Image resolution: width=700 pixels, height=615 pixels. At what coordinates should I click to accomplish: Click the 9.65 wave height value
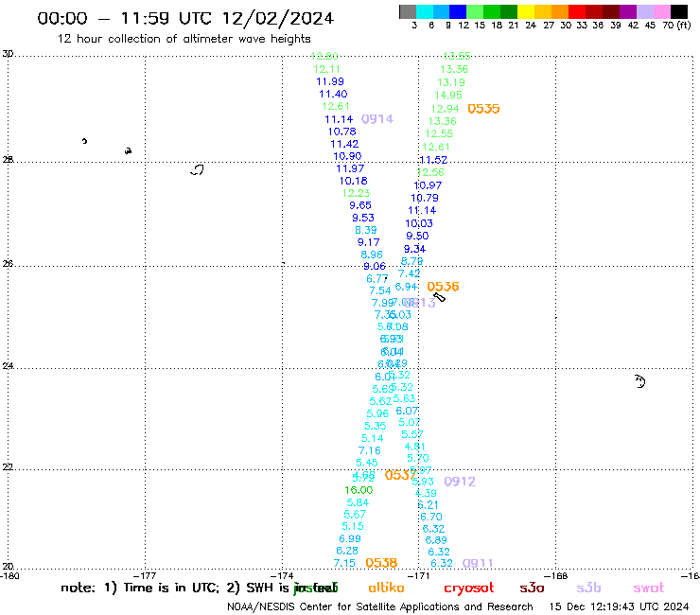[x=360, y=205]
